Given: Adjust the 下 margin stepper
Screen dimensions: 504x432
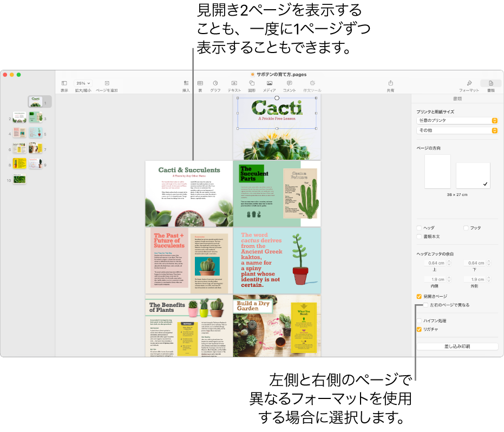Looking at the screenshot, I should tap(489, 263).
